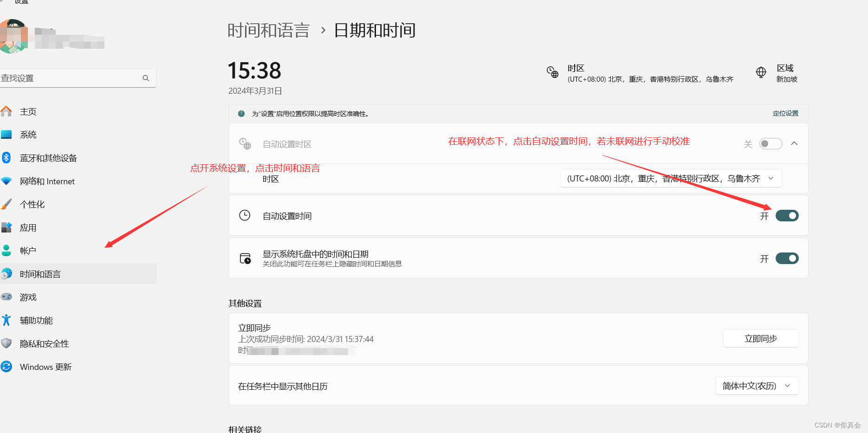Select 帐户 in the sidebar
Image resolution: width=868 pixels, height=433 pixels.
[x=78, y=251]
